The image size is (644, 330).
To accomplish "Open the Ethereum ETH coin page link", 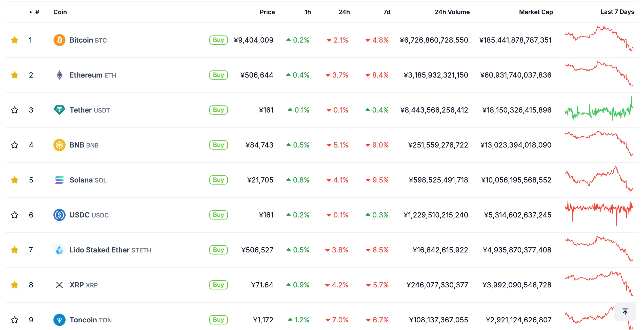I will 93,75.
